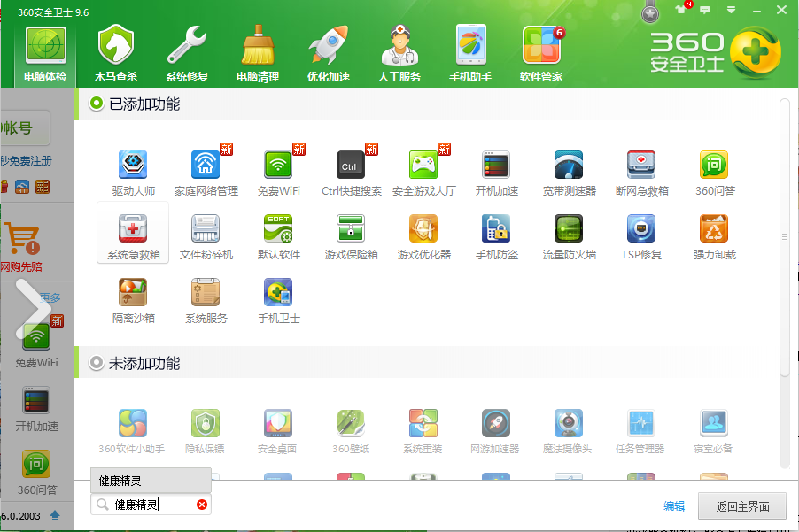Add 360壁纸 function
The width and height of the screenshot is (799, 532).
(351, 432)
